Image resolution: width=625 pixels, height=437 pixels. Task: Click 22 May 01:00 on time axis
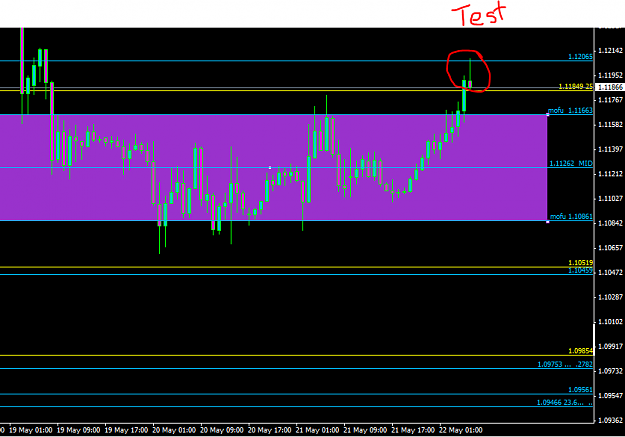click(x=461, y=430)
